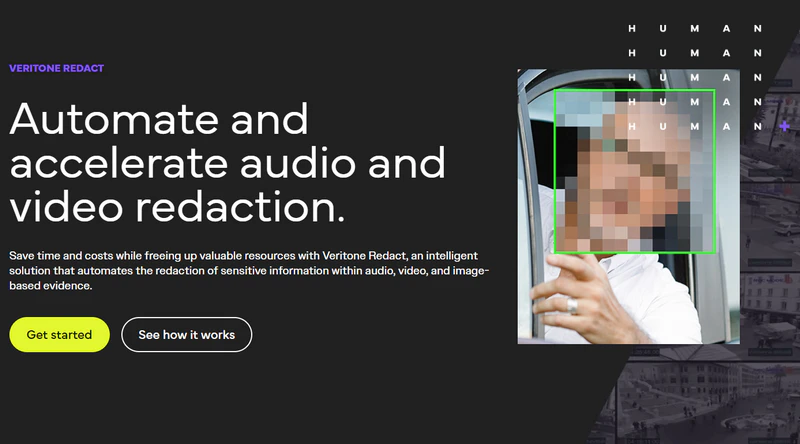Image resolution: width=800 pixels, height=444 pixels.
Task: Click the yellow Get started button
Action: 59,335
